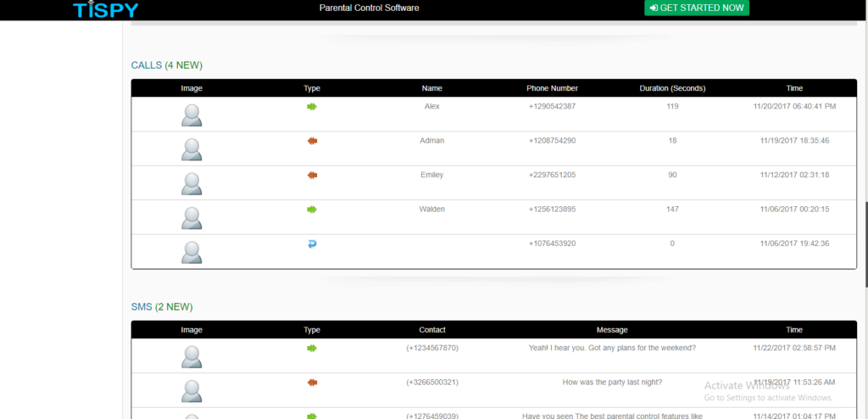The image size is (868, 419).
Task: Click the name Emiley in calls table
Action: 431,175
